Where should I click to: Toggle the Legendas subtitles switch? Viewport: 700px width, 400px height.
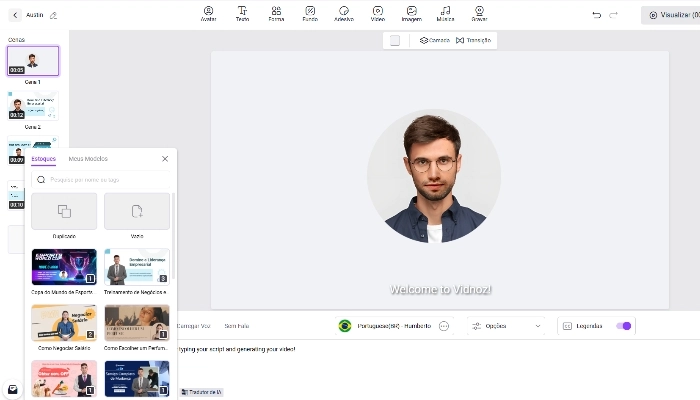point(623,326)
